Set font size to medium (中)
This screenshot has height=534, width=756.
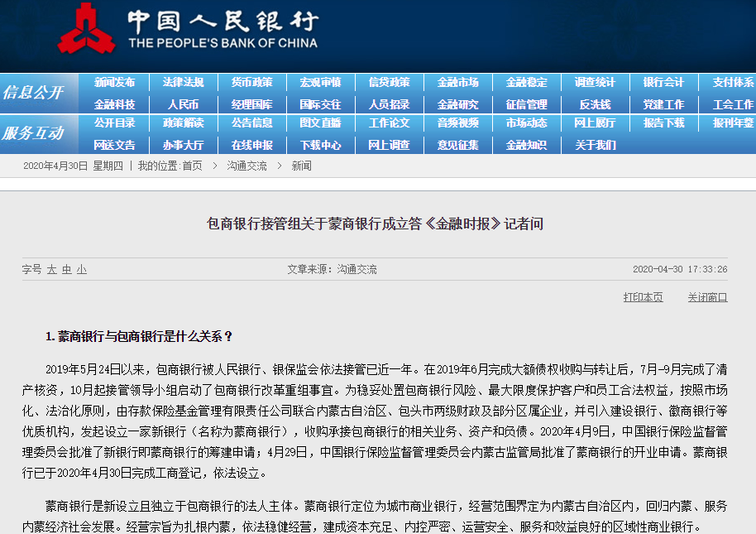[66, 270]
